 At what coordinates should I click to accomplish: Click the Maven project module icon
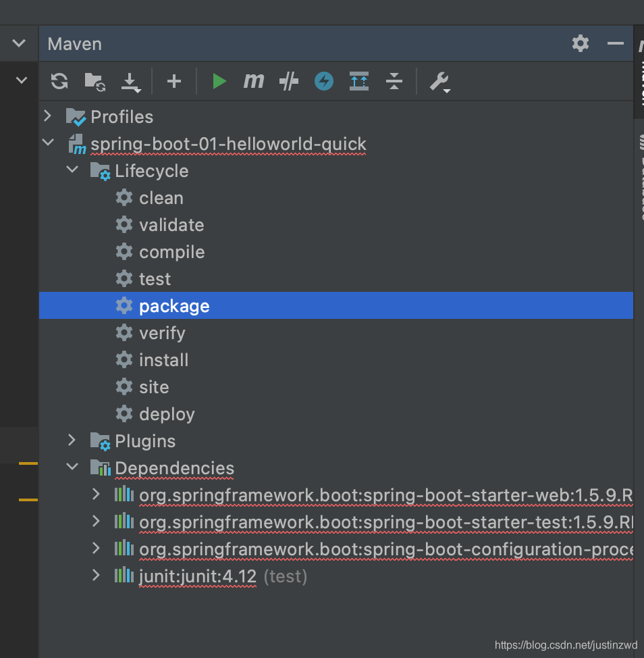(x=77, y=144)
